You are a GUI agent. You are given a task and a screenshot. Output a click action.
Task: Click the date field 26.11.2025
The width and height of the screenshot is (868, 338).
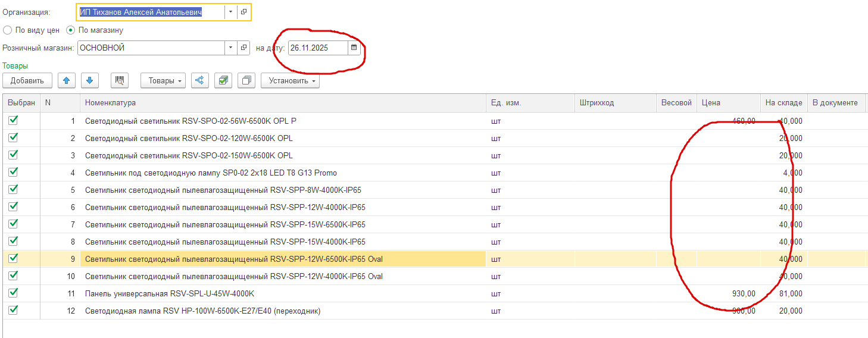pyautogui.click(x=318, y=48)
